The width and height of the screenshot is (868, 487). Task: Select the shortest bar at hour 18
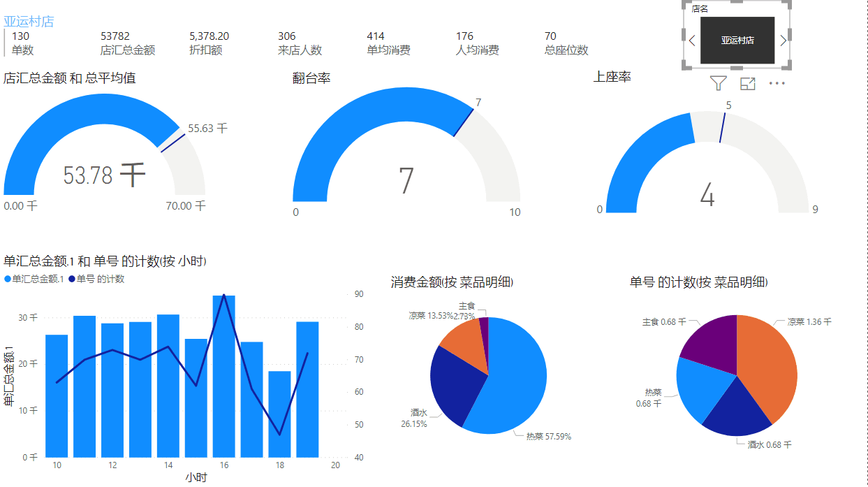279,414
